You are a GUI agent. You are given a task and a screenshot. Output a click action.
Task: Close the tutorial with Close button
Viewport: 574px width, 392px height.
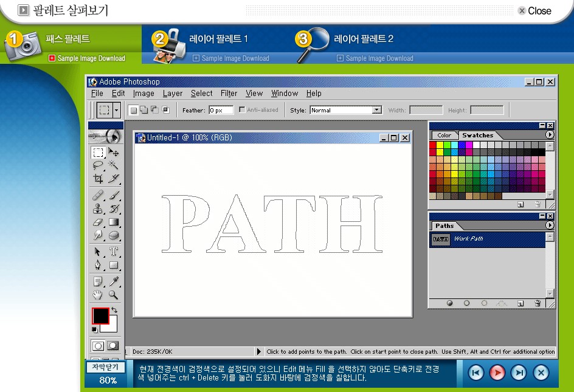[x=535, y=10]
